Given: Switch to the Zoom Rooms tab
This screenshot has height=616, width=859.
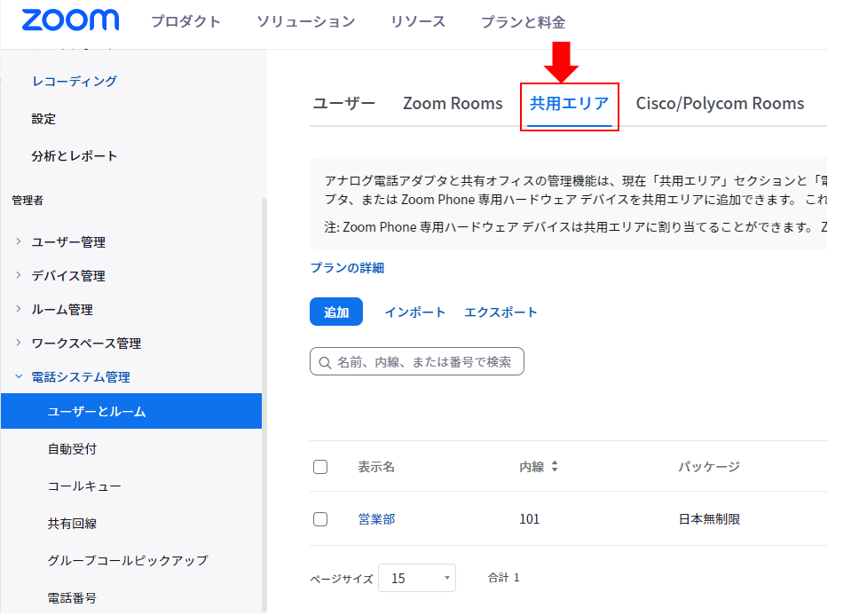Looking at the screenshot, I should 453,104.
